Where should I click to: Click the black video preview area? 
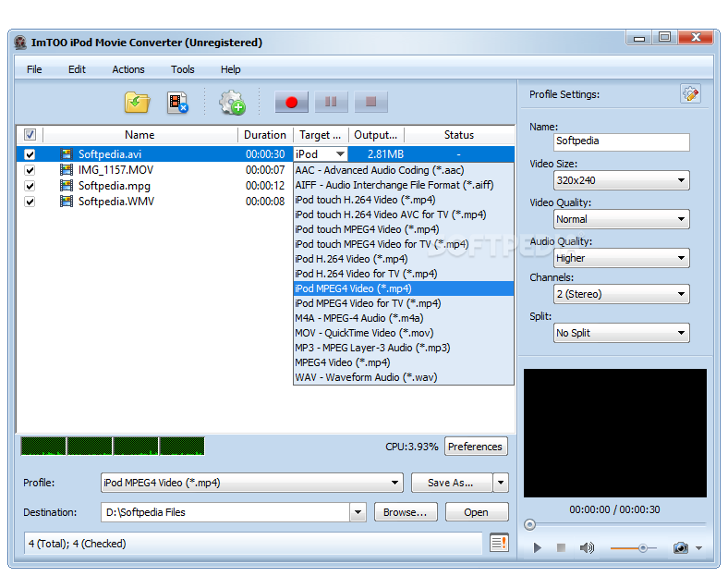click(615, 433)
